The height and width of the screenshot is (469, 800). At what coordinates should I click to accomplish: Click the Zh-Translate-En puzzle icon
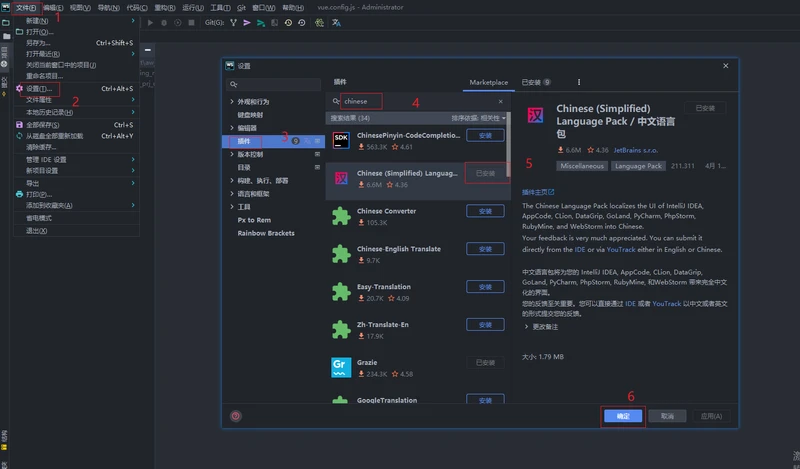[341, 329]
